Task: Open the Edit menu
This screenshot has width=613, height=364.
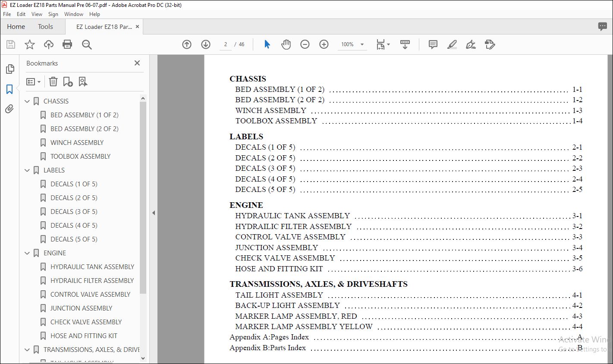Action: point(21,14)
